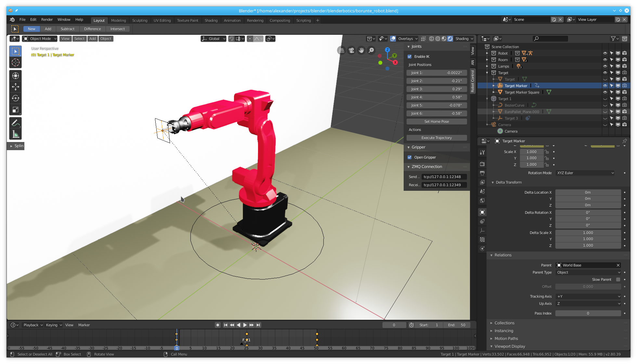Image resolution: width=637 pixels, height=364 pixels.
Task: Activate the 3D Cursor tool
Action: tap(16, 62)
